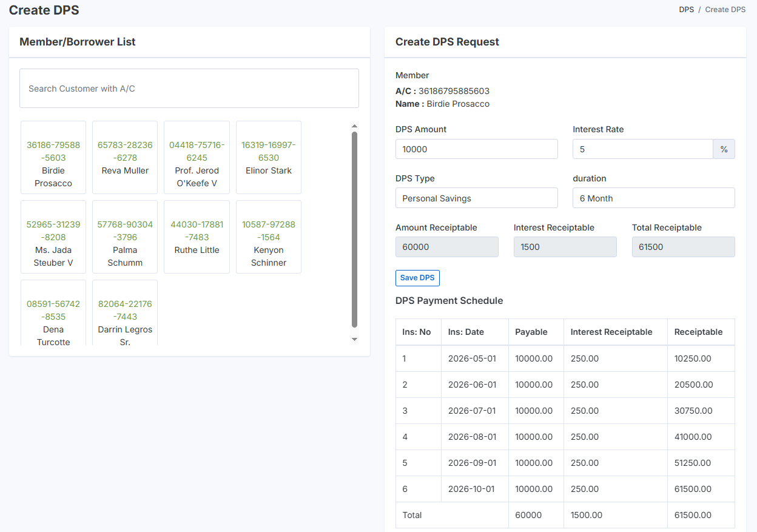Select member Reva Muller card
Image resolution: width=757 pixels, height=532 pixels.
pyautogui.click(x=125, y=158)
